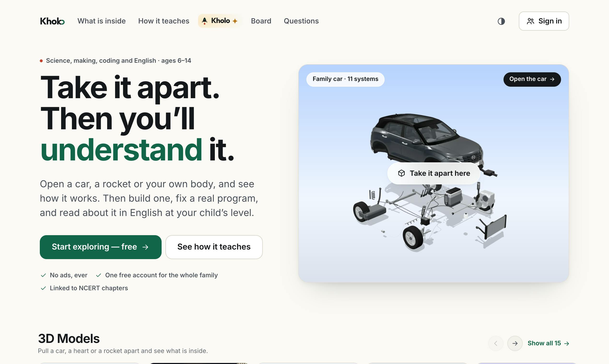The height and width of the screenshot is (364, 609).
Task: Click the Family car · 11 systems label
Action: coord(345,79)
